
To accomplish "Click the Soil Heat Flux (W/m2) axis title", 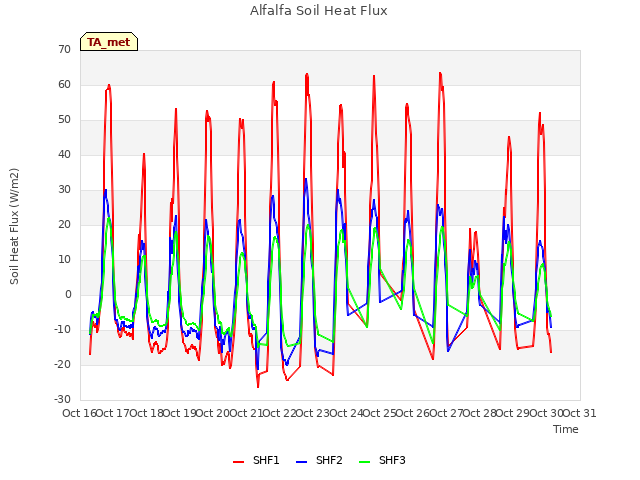I will 14,226.
